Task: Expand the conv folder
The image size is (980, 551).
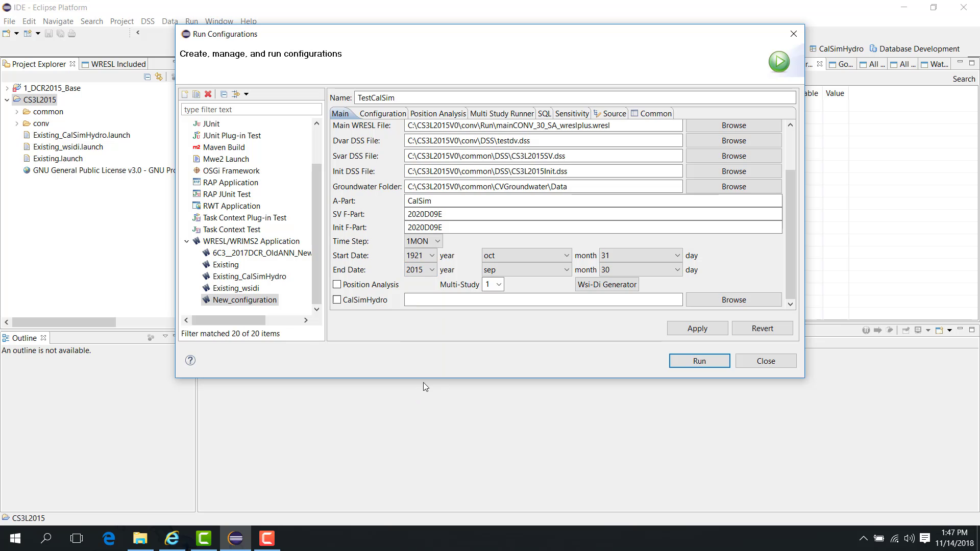Action: point(17,123)
